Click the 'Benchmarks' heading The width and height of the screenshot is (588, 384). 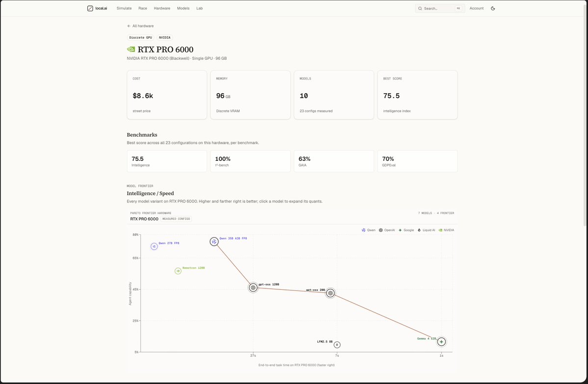[x=142, y=135]
